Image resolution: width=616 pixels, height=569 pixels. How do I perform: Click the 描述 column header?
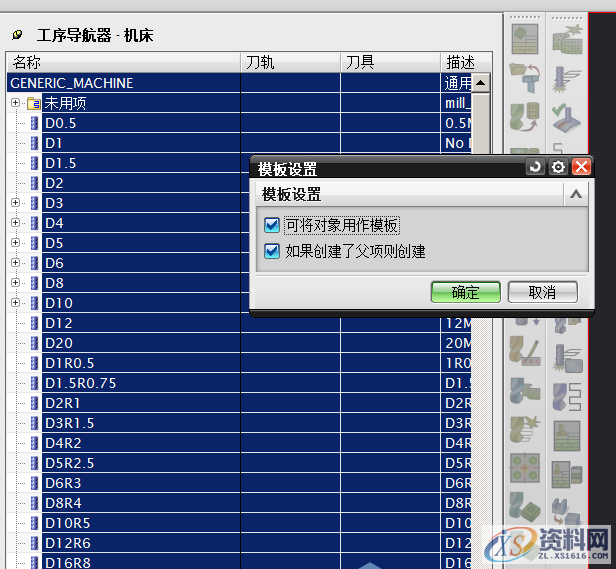[x=466, y=62]
